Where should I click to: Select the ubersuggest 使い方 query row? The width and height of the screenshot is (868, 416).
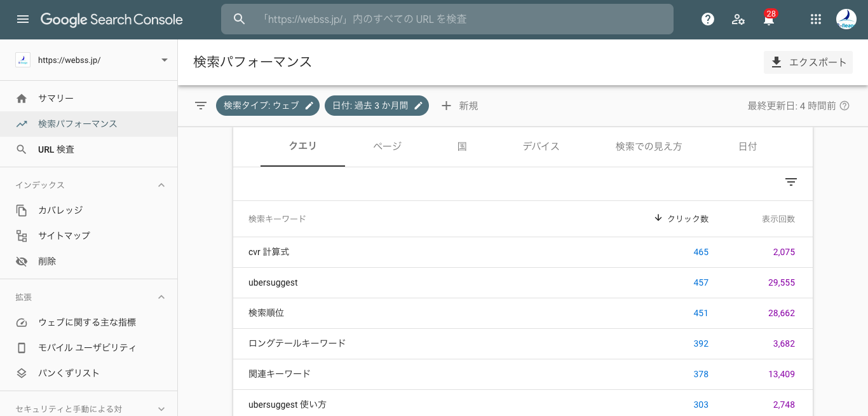click(x=523, y=403)
